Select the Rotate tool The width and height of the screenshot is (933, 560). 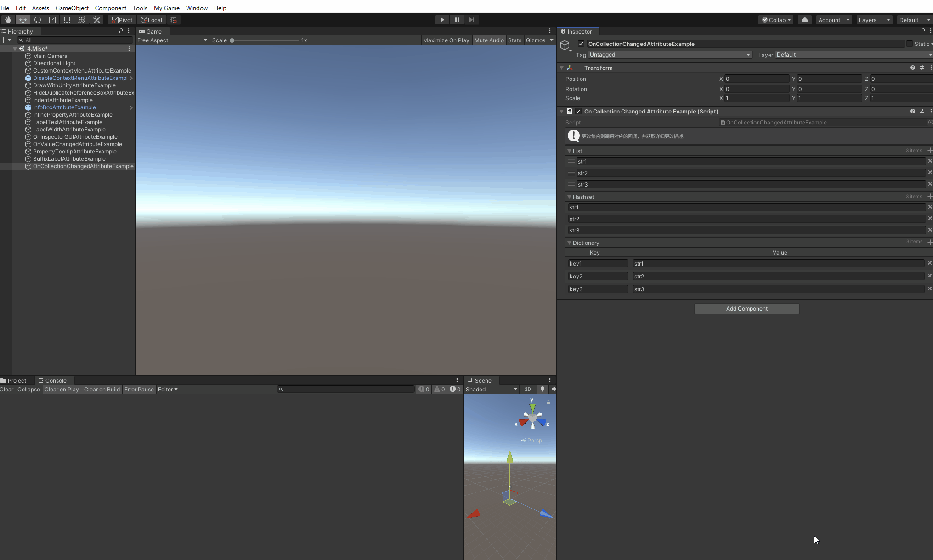38,20
